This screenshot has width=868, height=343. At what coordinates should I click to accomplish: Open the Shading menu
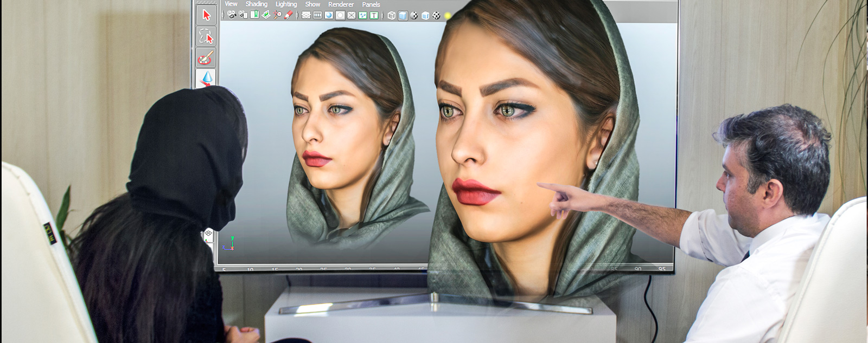tap(256, 4)
